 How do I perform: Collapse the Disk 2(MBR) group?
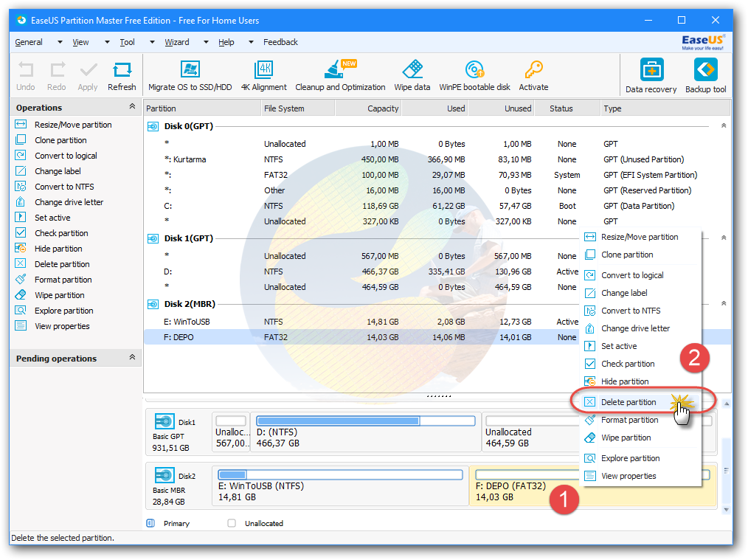point(724,304)
